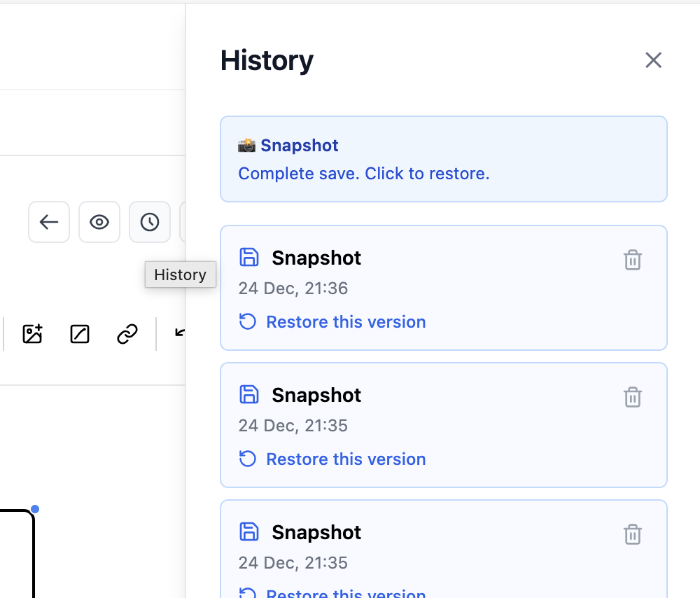Toggle preview mode with the eye icon
Image resolution: width=700 pixels, height=598 pixels.
pos(99,222)
